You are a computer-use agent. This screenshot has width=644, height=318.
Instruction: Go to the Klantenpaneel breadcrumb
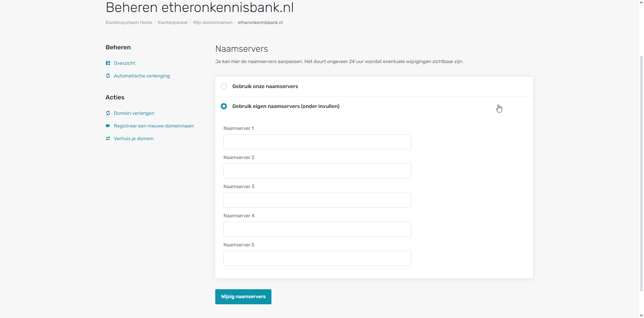click(172, 23)
